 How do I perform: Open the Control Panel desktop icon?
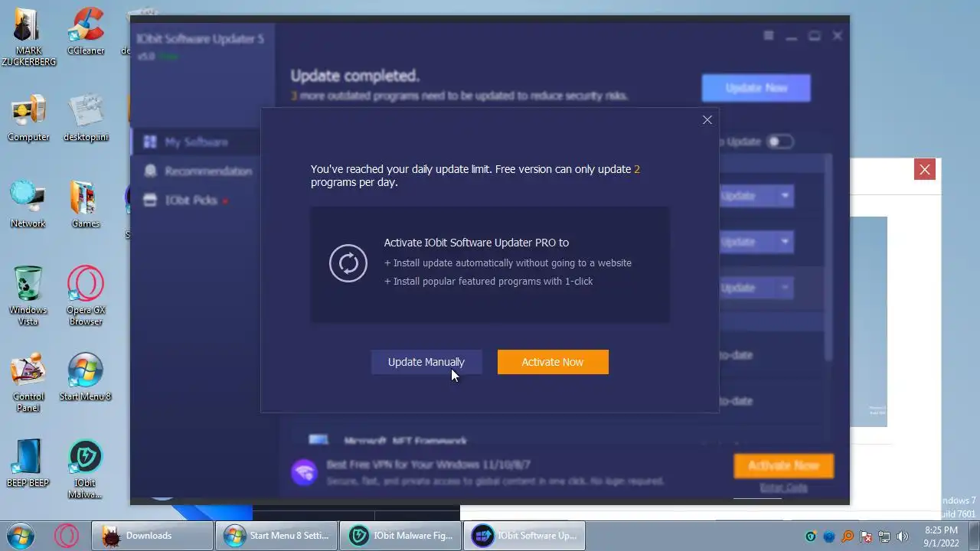(28, 383)
